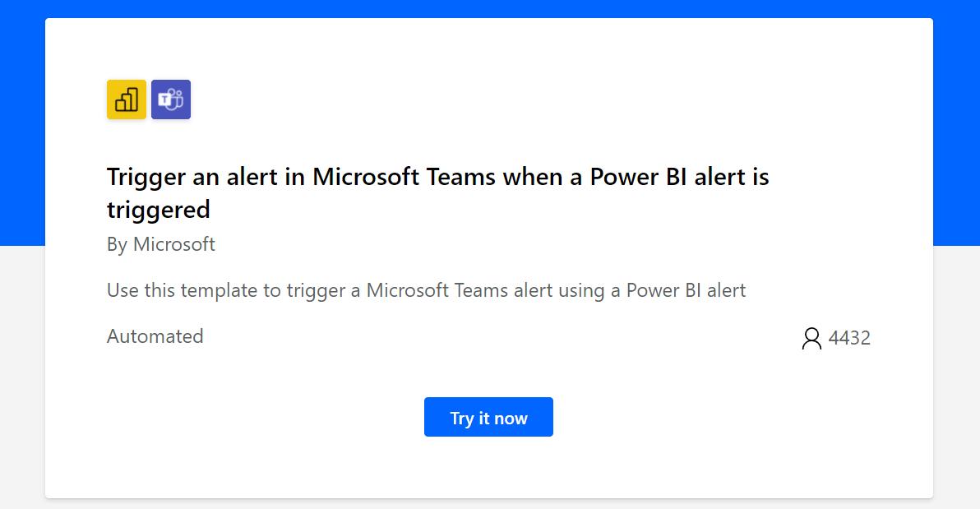Click the blue banner right of the card

pyautogui.click(x=956, y=123)
